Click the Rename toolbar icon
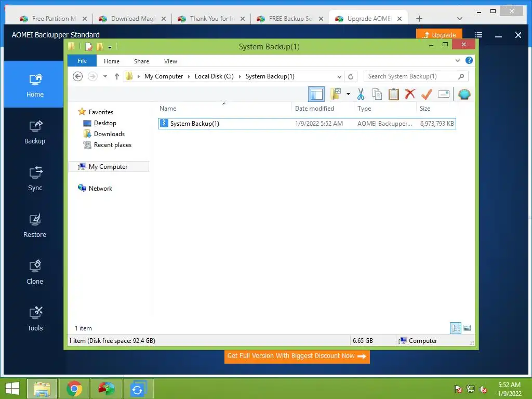This screenshot has height=399, width=532. click(444, 94)
